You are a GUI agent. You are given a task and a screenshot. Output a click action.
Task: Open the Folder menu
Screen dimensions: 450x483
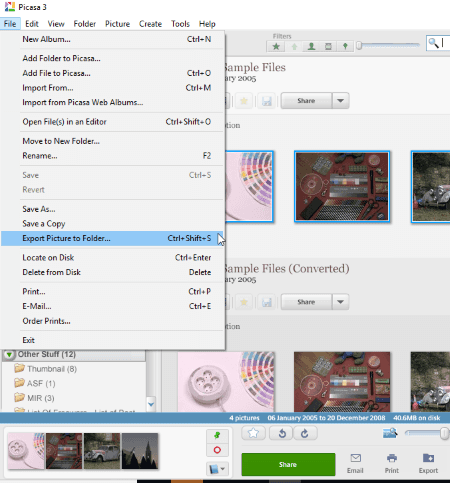[x=85, y=24]
